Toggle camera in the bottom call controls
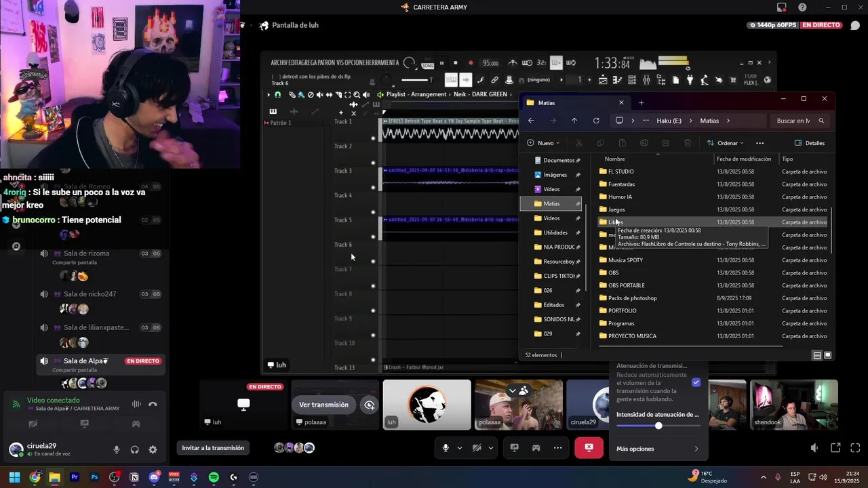 (477, 447)
